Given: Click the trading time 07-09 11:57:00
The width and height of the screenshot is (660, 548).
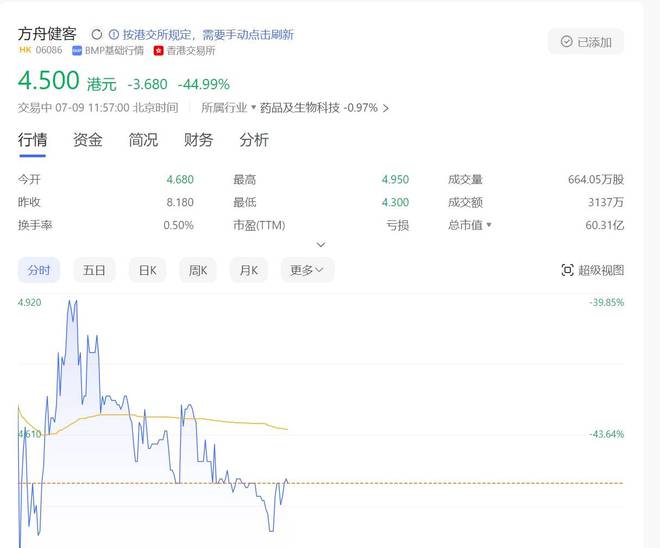Looking at the screenshot, I should [x=92, y=108].
